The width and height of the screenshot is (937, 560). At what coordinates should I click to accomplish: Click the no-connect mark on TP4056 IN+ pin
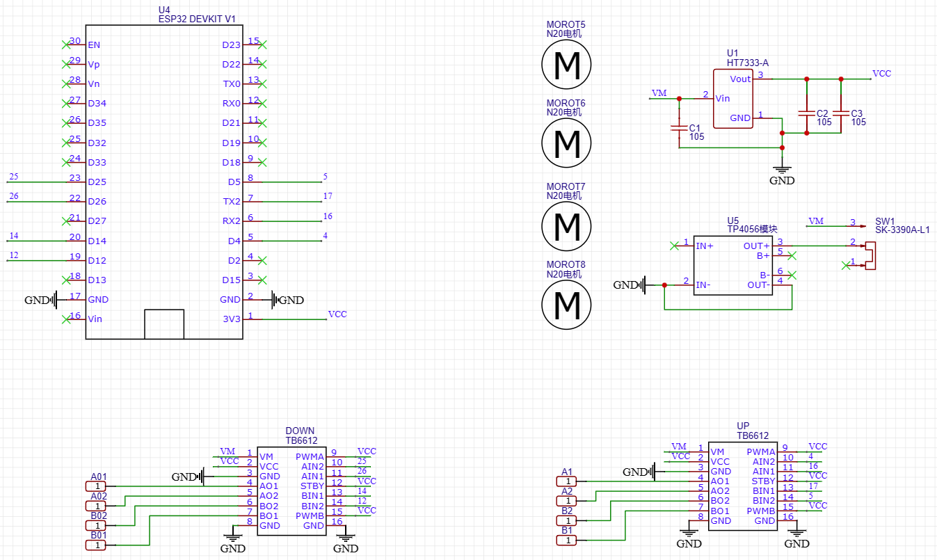(673, 246)
